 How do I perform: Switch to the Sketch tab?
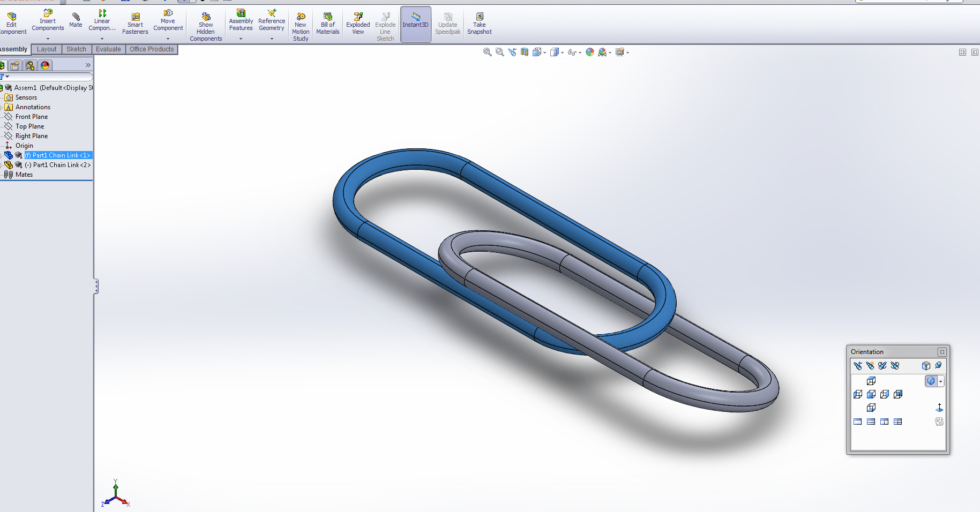click(76, 49)
